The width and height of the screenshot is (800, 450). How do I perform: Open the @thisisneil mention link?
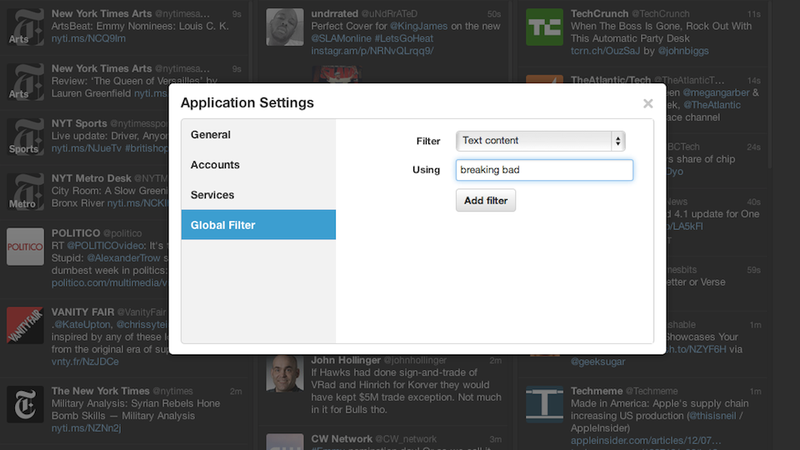712,416
